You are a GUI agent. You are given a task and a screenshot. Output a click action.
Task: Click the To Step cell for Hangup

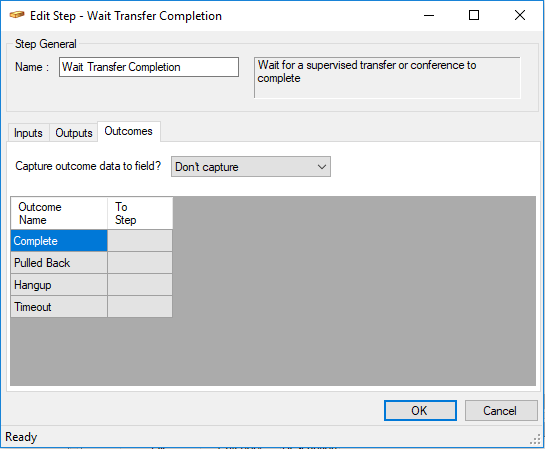pyautogui.click(x=140, y=285)
